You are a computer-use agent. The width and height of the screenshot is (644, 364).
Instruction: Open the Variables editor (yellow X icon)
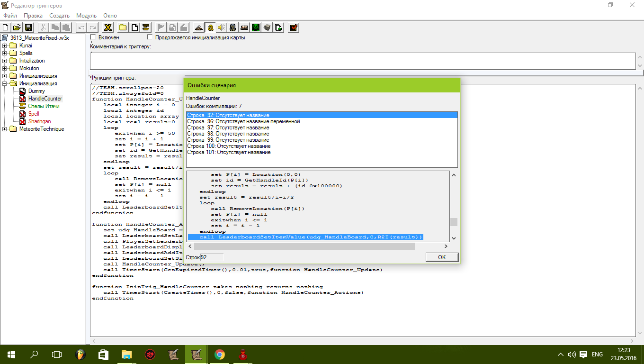pyautogui.click(x=108, y=27)
